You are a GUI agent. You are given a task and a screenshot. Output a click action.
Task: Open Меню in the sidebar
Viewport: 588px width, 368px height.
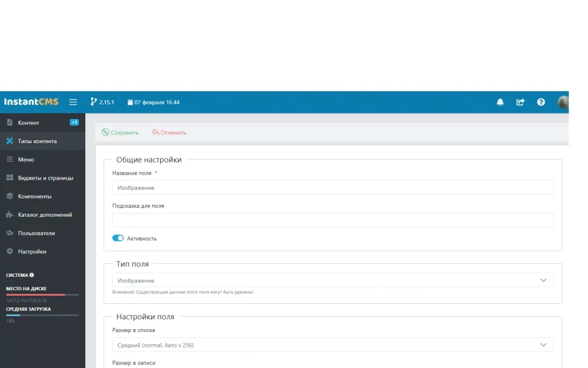coord(42,160)
